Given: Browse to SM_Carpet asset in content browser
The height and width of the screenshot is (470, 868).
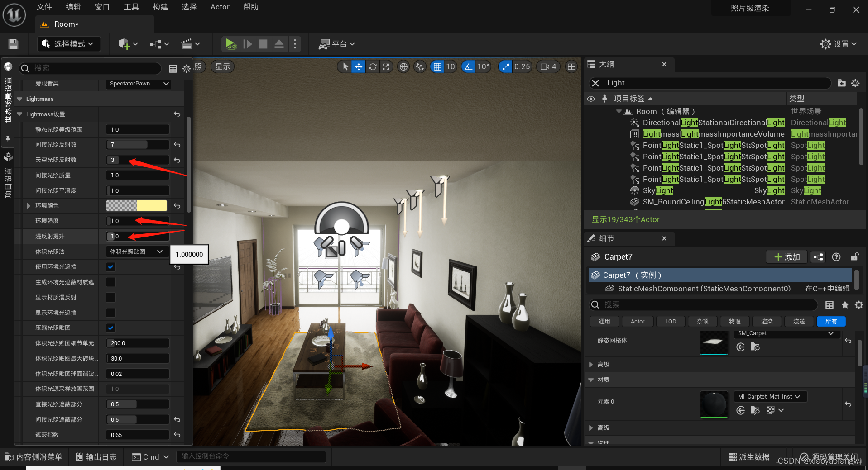Looking at the screenshot, I should 755,347.
